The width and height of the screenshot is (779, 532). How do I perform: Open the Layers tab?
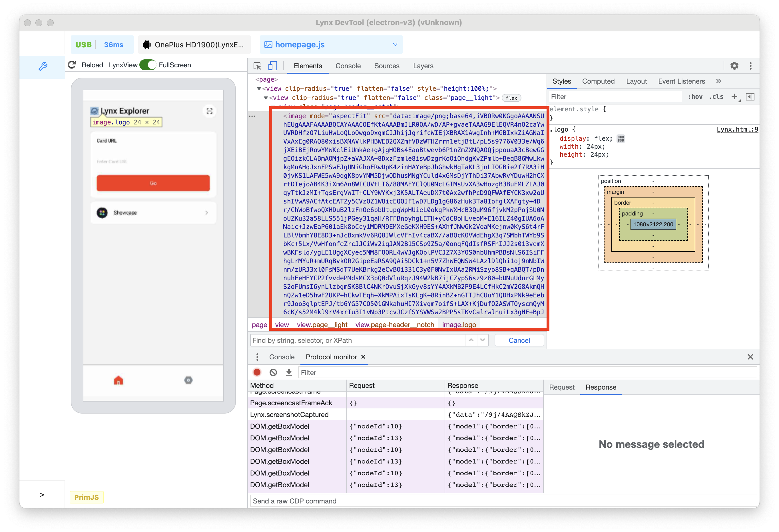(x=423, y=66)
